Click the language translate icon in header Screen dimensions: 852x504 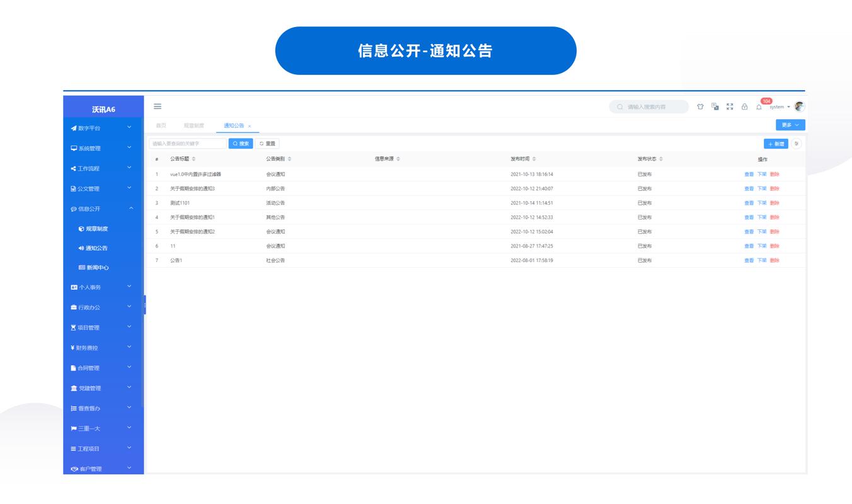[x=715, y=107]
